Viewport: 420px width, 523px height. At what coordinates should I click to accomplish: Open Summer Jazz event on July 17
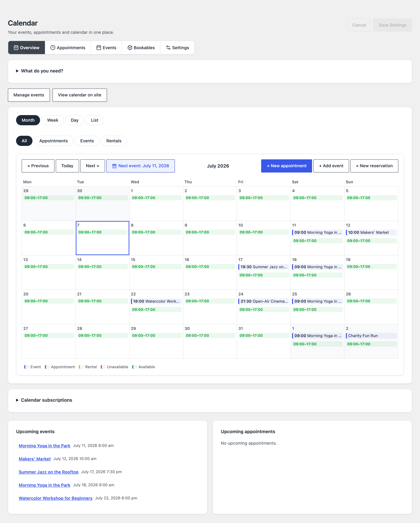point(263,267)
